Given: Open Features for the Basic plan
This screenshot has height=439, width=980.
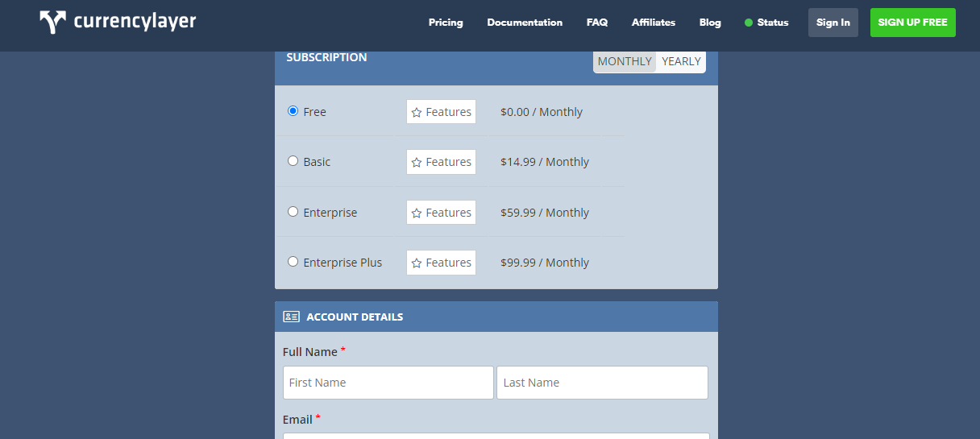Looking at the screenshot, I should 441,162.
